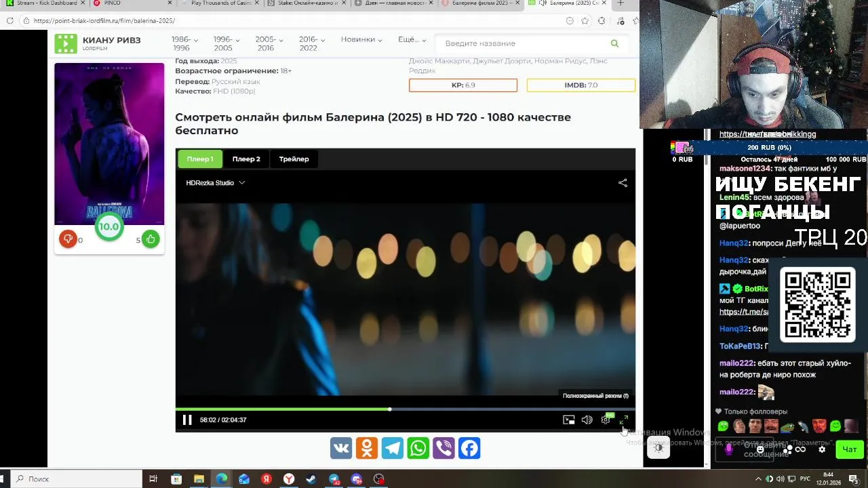Open the t.me link in BotRix message

[x=744, y=312]
